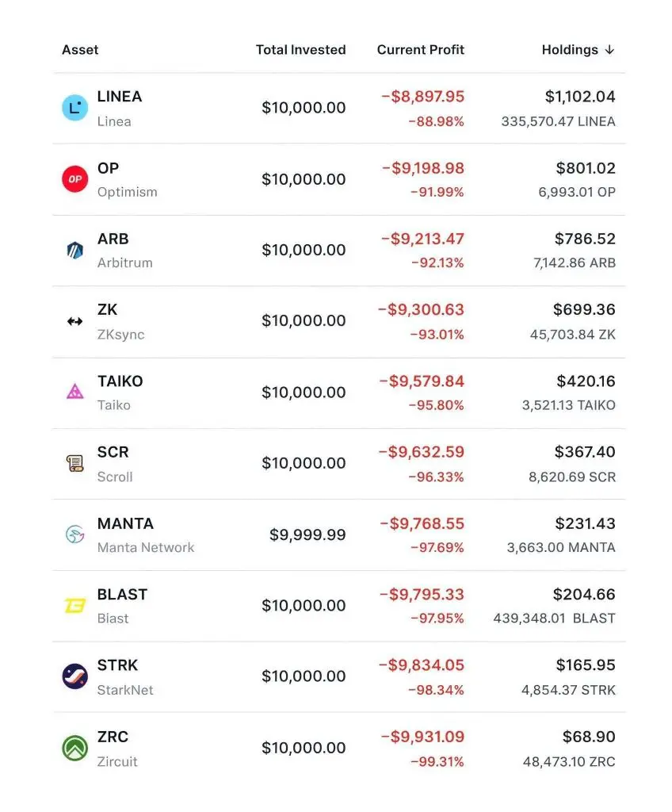672x812 pixels.
Task: Click the StarkNet STRK logo icon
Action: tap(74, 676)
